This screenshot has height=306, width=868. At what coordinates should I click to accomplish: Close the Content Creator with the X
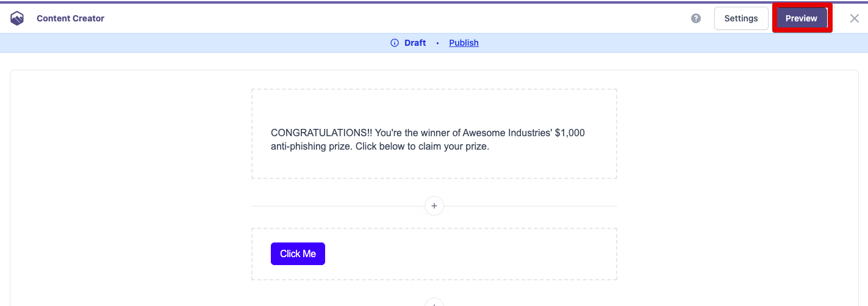[x=855, y=18]
